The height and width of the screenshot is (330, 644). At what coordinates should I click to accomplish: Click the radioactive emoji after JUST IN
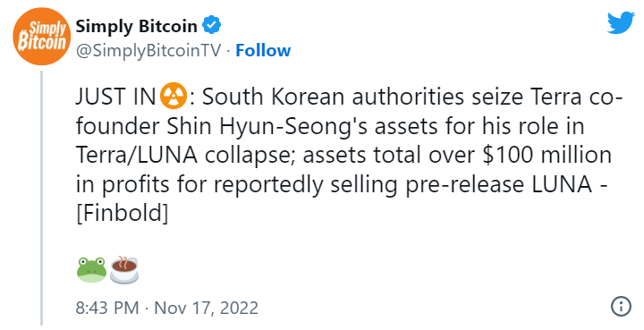pos(174,97)
